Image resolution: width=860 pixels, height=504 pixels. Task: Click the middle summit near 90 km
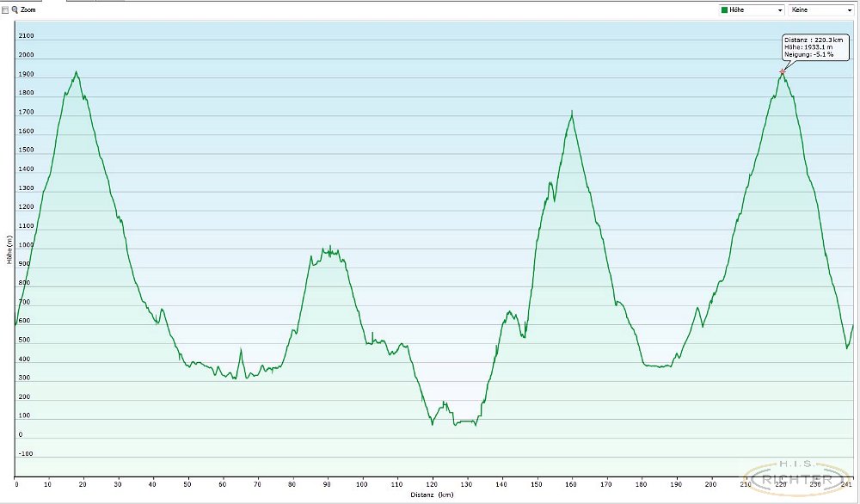(x=329, y=248)
